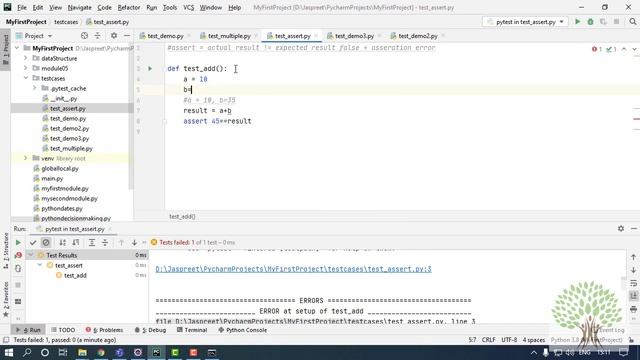Open the Navigate menu
Viewport: 640px width, 360px height.
coord(80,7)
